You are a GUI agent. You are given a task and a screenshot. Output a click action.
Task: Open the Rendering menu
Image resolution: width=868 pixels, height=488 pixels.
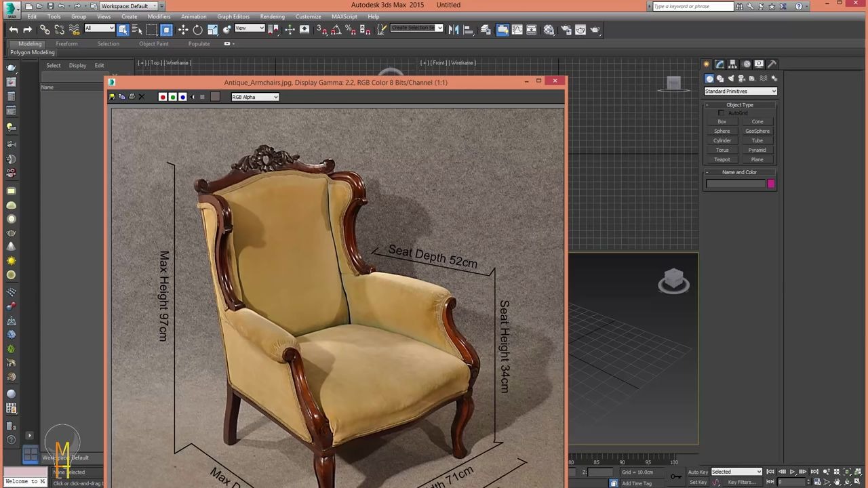coord(272,16)
